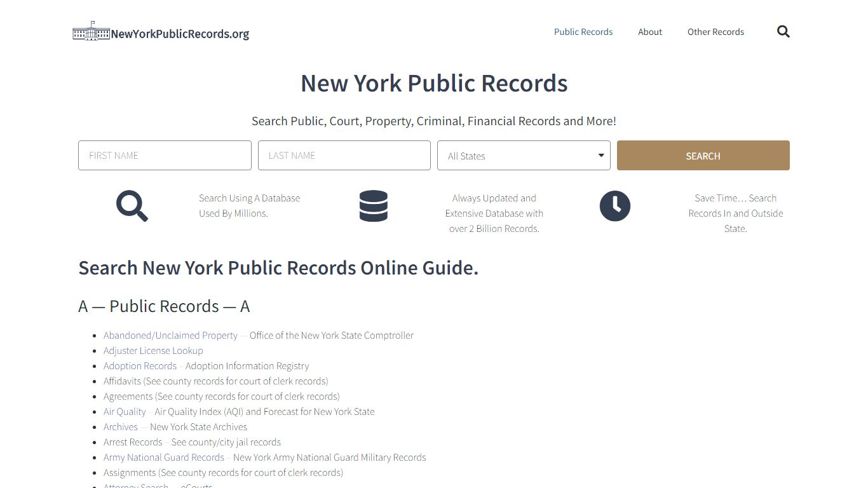Open the Public Records menu item
Viewport: 868px width, 488px height.
coord(583,31)
